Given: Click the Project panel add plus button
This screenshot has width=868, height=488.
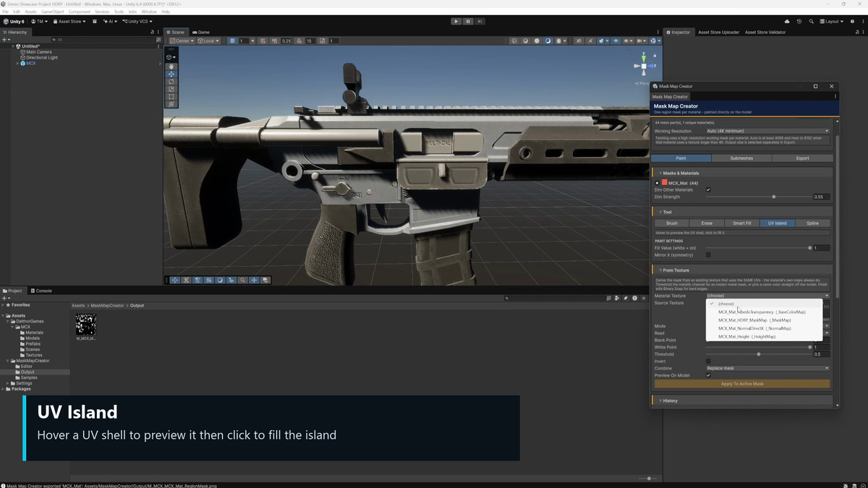Looking at the screenshot, I should click(6, 298).
